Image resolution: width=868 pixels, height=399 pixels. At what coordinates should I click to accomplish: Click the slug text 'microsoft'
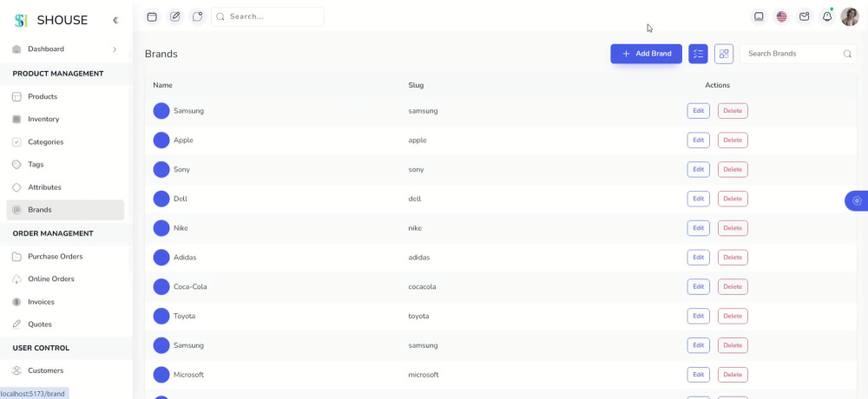coord(424,375)
